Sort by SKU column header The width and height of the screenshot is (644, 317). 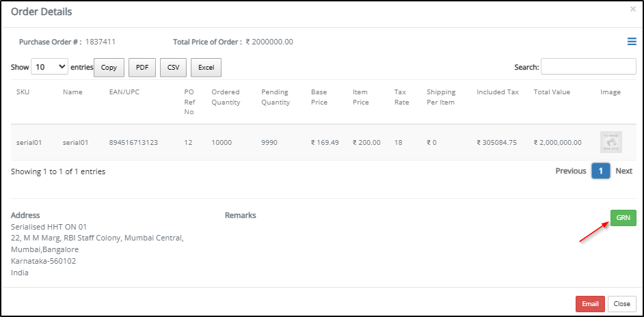coord(23,92)
